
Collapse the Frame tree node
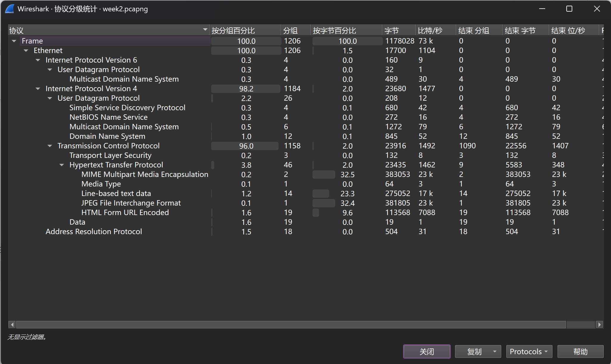tap(14, 41)
